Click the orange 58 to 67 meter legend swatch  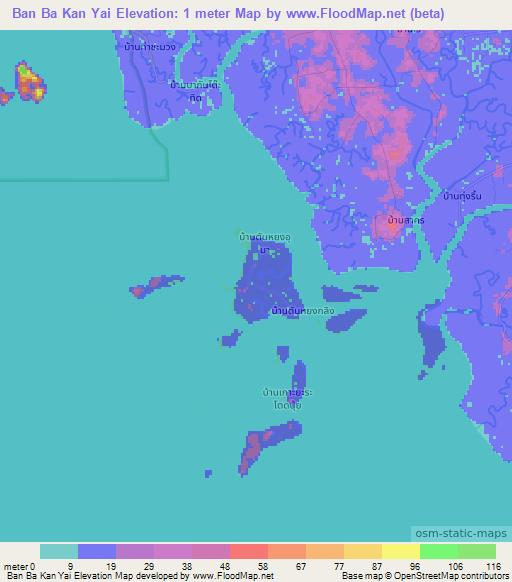287,551
